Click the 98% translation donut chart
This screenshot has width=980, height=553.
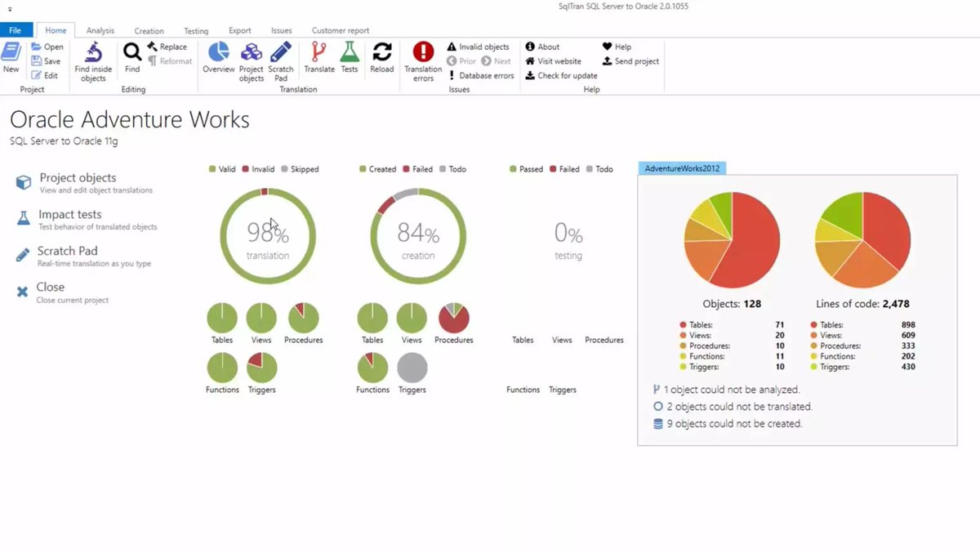pos(268,237)
